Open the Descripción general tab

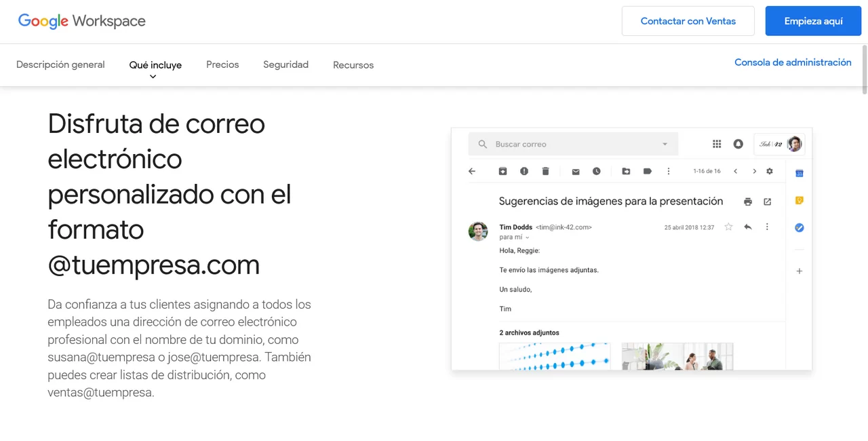[x=60, y=64]
